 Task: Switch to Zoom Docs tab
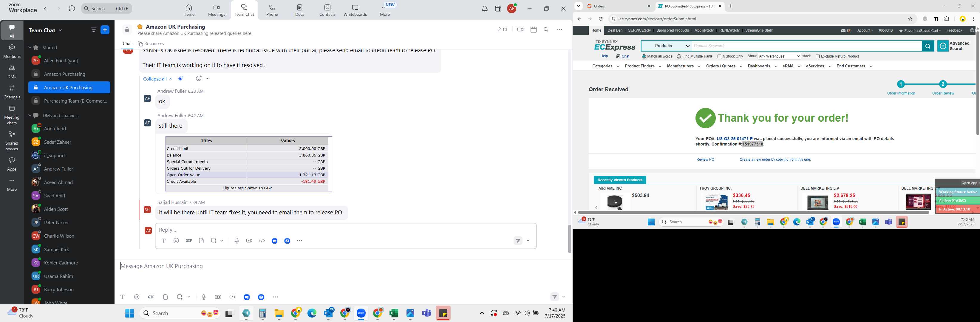tap(300, 10)
